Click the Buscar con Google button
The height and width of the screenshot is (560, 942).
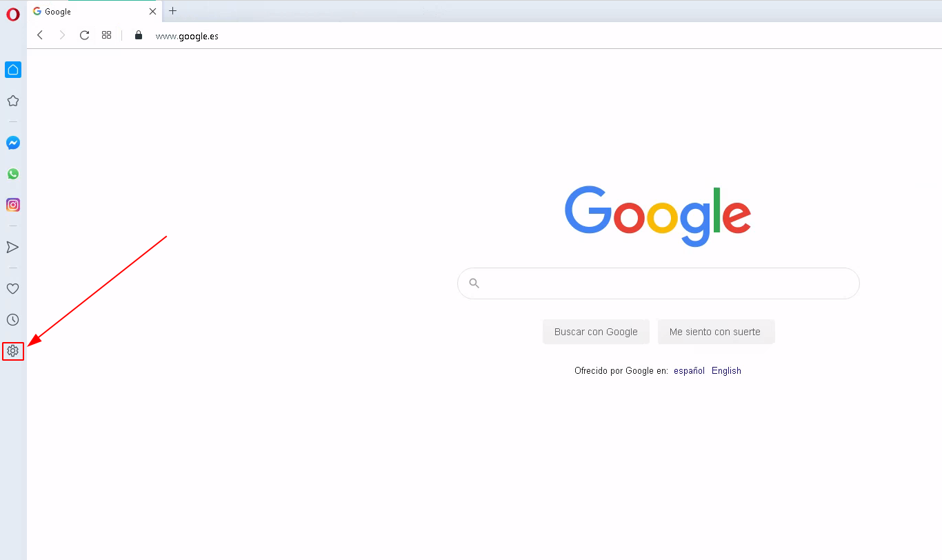596,332
